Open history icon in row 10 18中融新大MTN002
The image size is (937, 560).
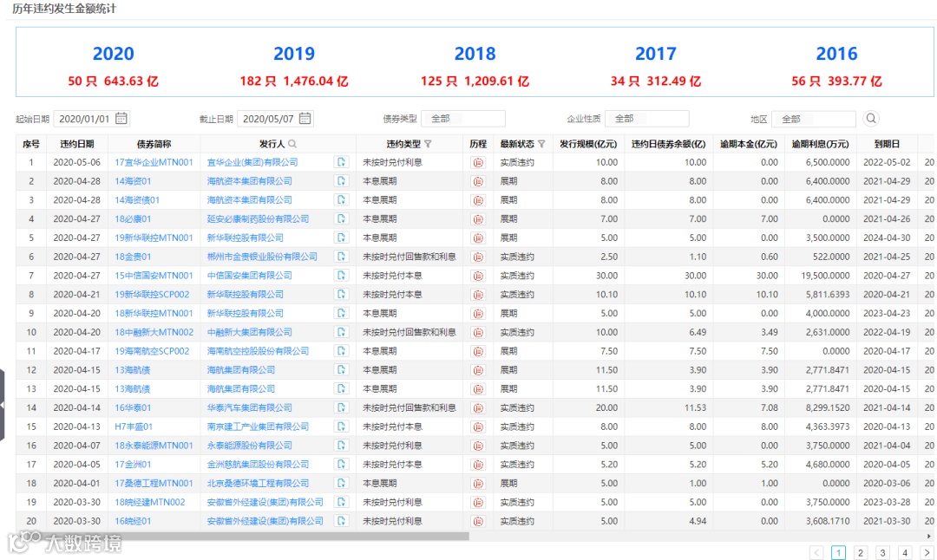point(478,333)
